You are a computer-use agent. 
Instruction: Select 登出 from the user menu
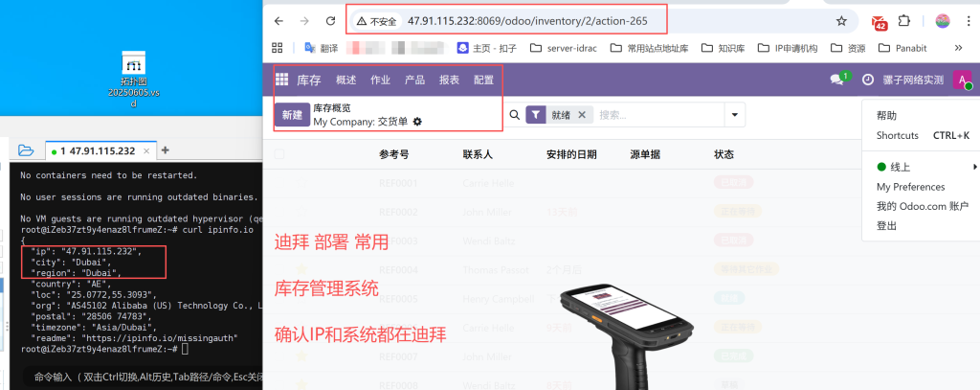pyautogui.click(x=886, y=226)
